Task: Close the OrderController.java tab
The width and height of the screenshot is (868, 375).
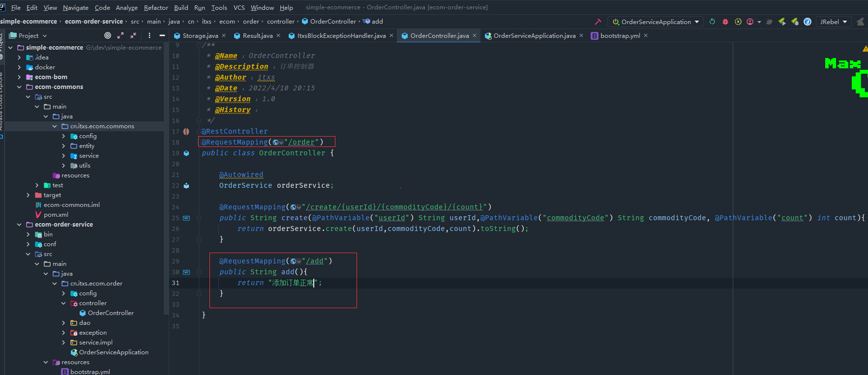Action: coord(475,35)
